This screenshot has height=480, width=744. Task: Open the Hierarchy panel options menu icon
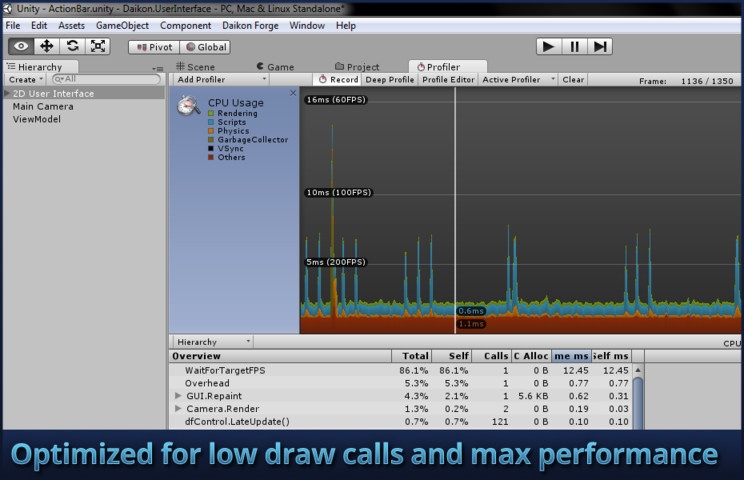[158, 69]
